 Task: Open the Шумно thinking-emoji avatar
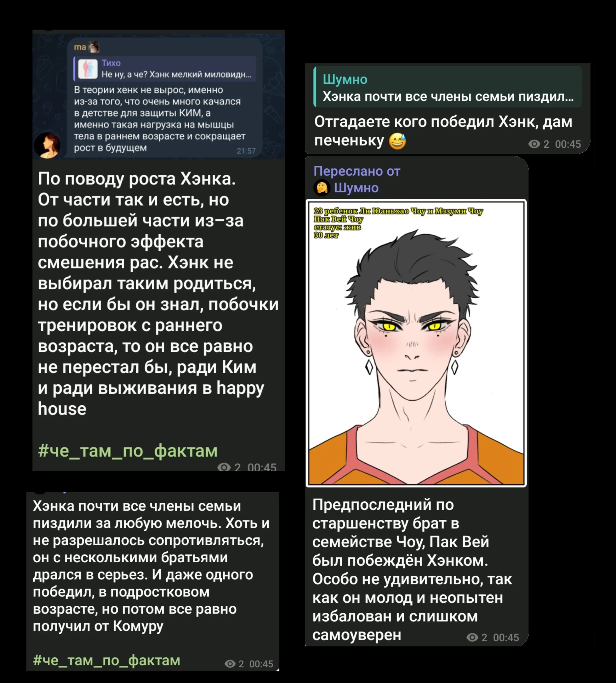click(x=322, y=188)
